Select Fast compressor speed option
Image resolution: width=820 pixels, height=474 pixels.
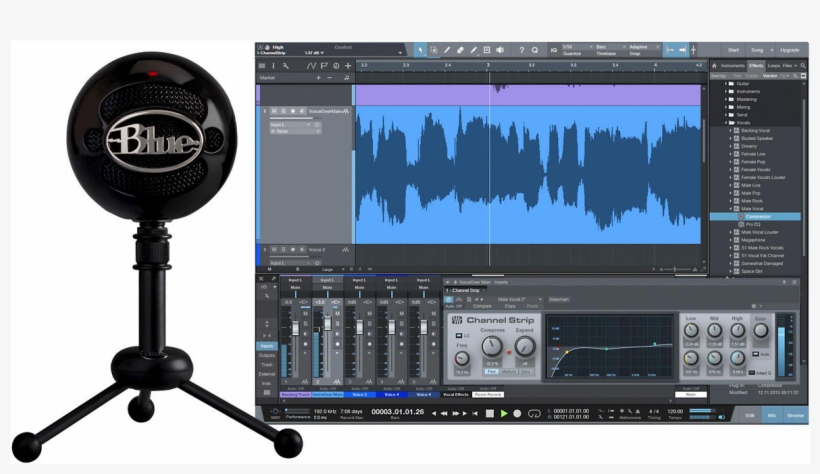click(491, 371)
